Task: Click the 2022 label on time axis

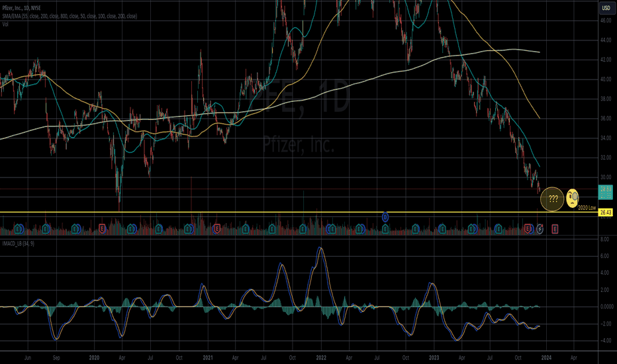Action: coord(321,357)
